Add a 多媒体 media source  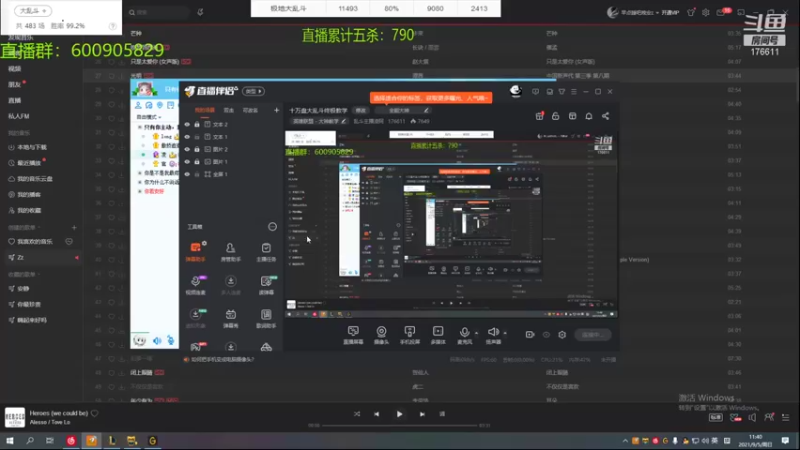click(x=438, y=335)
